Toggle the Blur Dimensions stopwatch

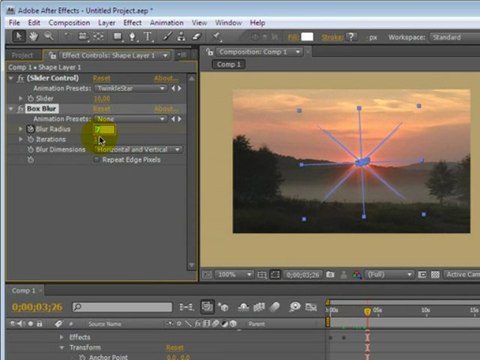(x=31, y=150)
